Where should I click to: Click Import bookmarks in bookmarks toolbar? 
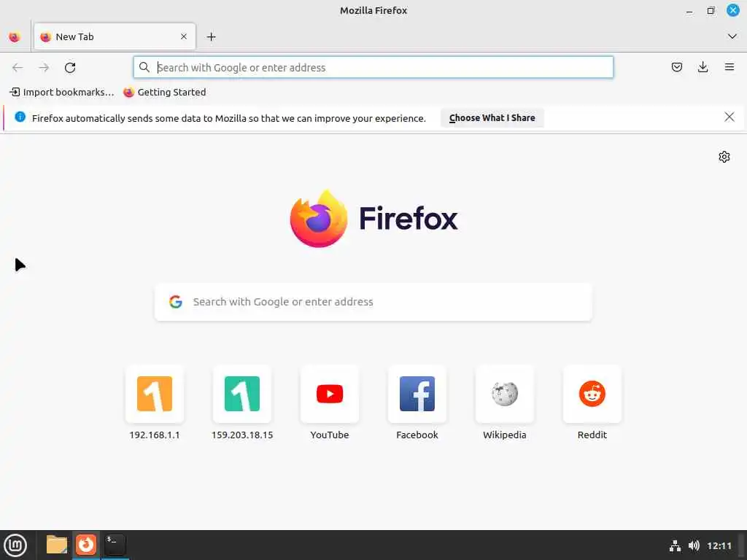pos(62,93)
